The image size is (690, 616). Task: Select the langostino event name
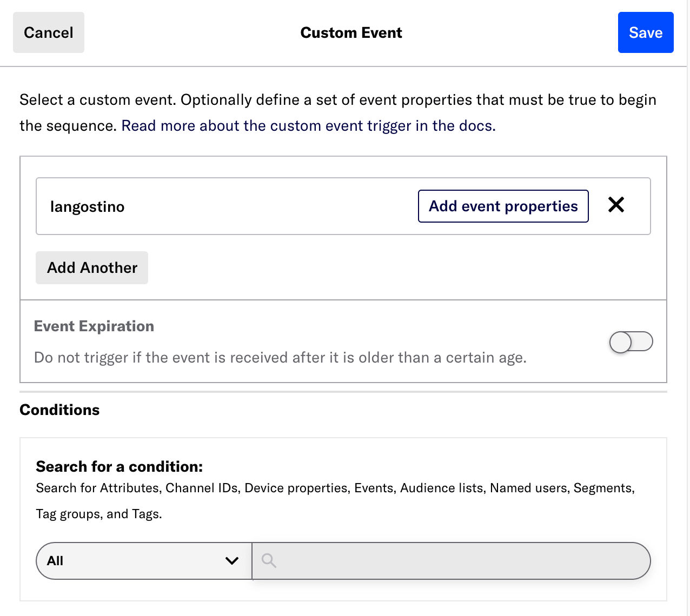tap(88, 206)
